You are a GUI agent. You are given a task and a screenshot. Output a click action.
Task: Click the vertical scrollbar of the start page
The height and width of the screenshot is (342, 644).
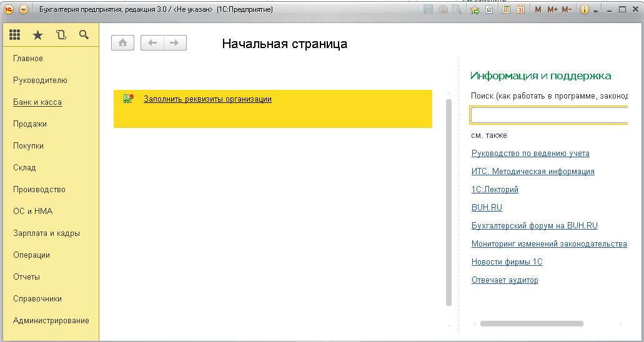(448, 202)
